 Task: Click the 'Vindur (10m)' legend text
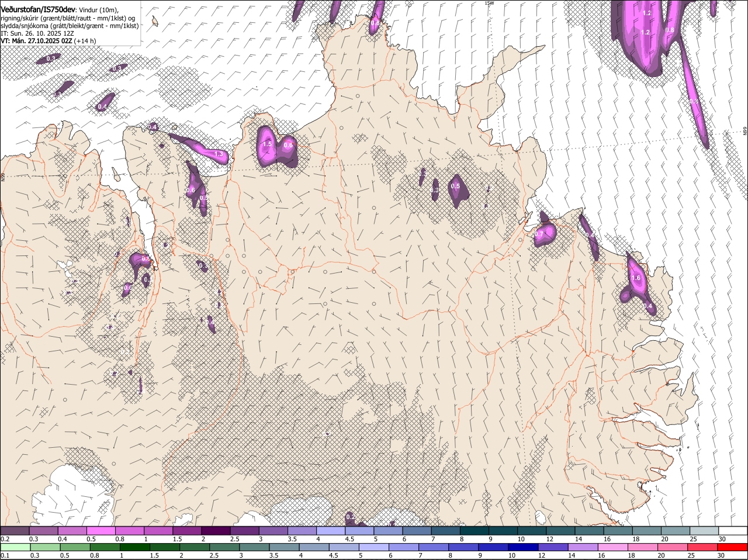(98, 10)
